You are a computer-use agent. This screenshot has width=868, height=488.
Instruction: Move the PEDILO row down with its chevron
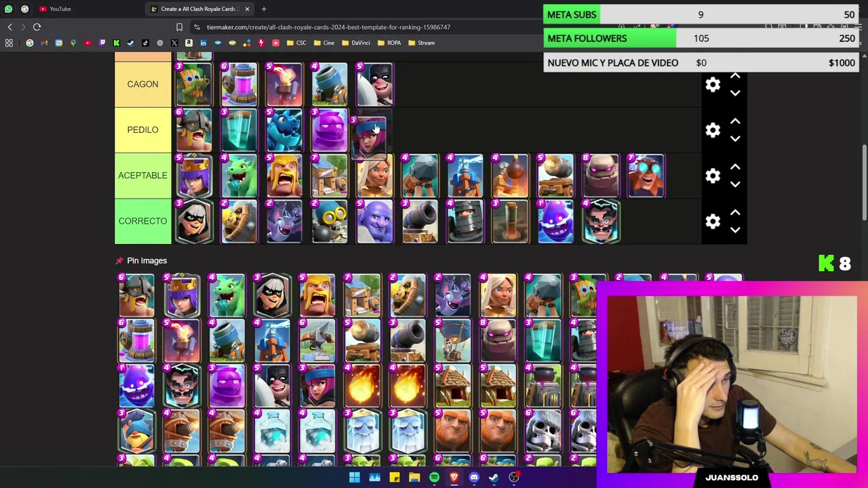(x=735, y=138)
